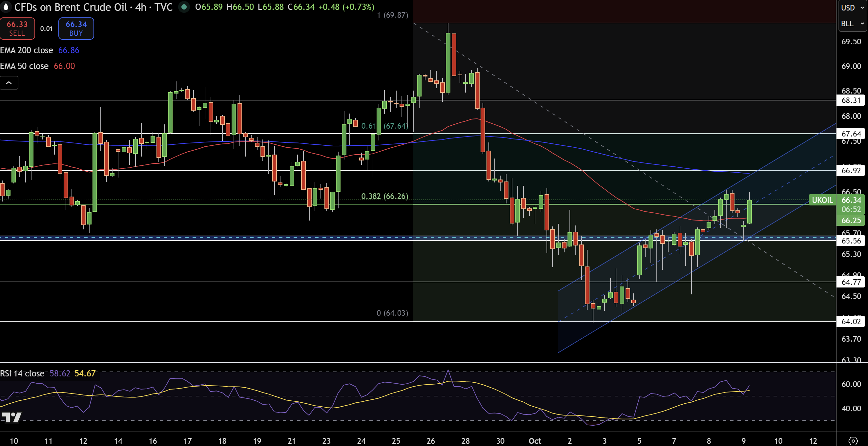Screen dimensions: 868x446
Task: Click the 4h interval label
Action: pos(140,7)
